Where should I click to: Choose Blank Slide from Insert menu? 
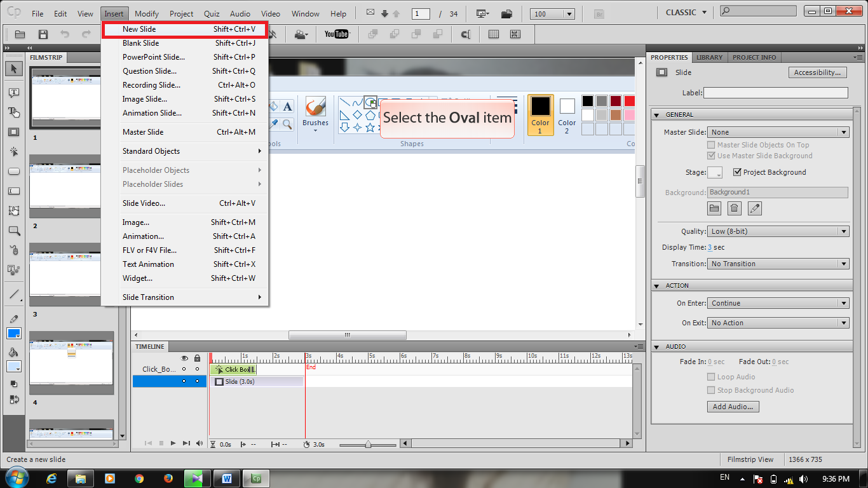point(185,43)
